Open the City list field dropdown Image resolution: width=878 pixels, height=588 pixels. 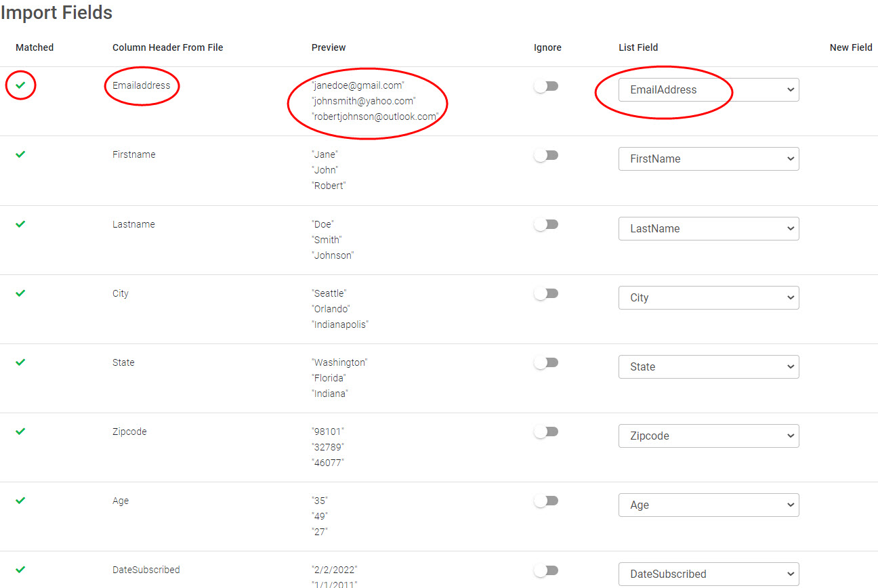point(708,297)
